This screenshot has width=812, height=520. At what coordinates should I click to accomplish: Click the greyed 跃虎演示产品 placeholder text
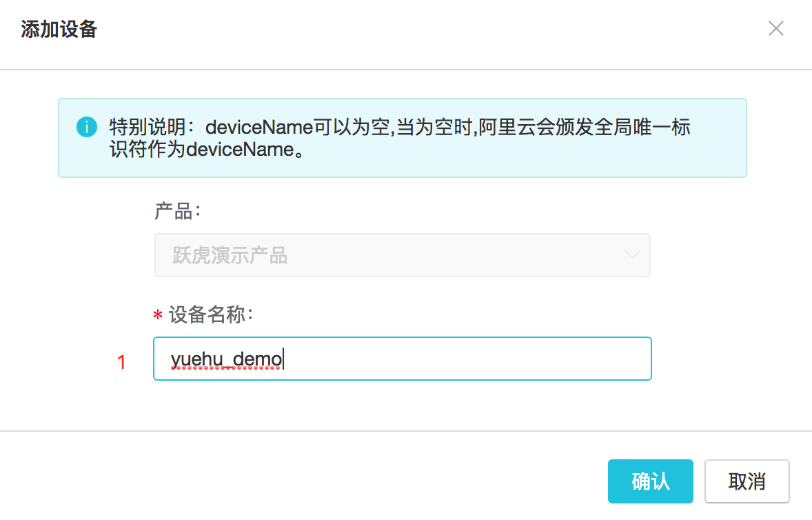tap(230, 255)
